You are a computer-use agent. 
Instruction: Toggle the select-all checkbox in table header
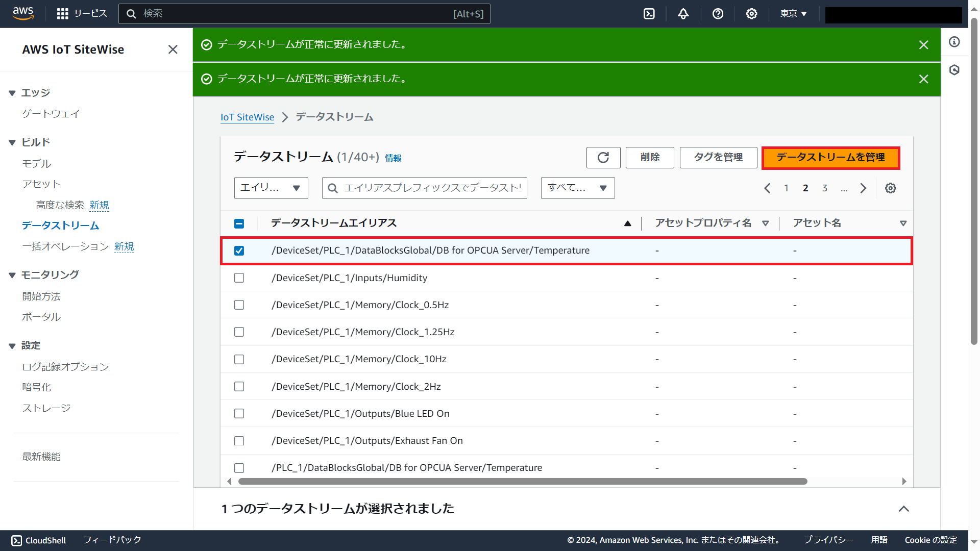239,223
